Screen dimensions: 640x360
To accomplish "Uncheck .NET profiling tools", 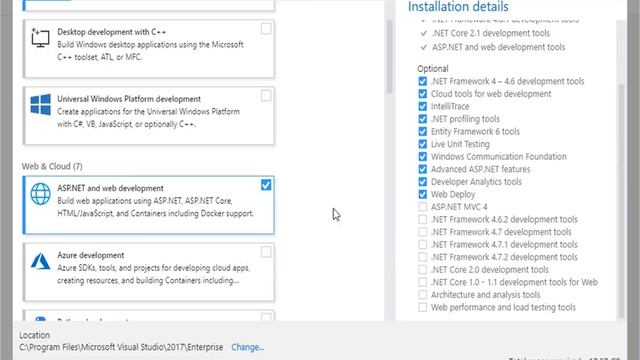I will coord(422,119).
